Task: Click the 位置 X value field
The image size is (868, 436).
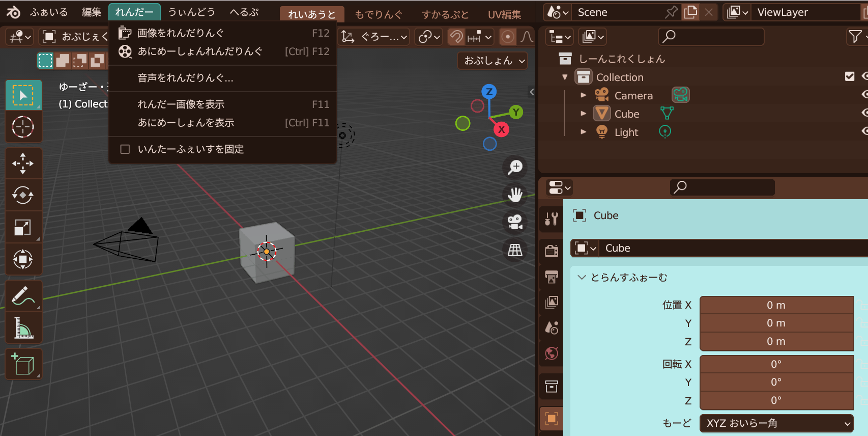Action: 776,305
